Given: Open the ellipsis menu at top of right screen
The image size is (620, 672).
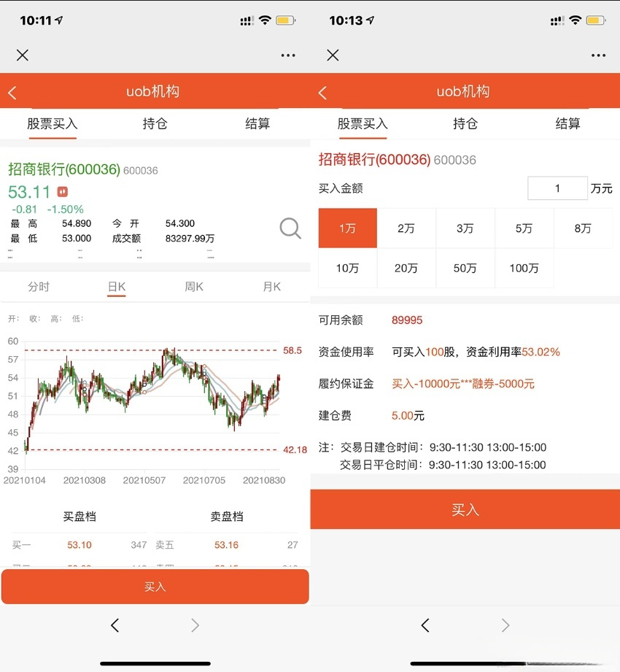Looking at the screenshot, I should [598, 55].
